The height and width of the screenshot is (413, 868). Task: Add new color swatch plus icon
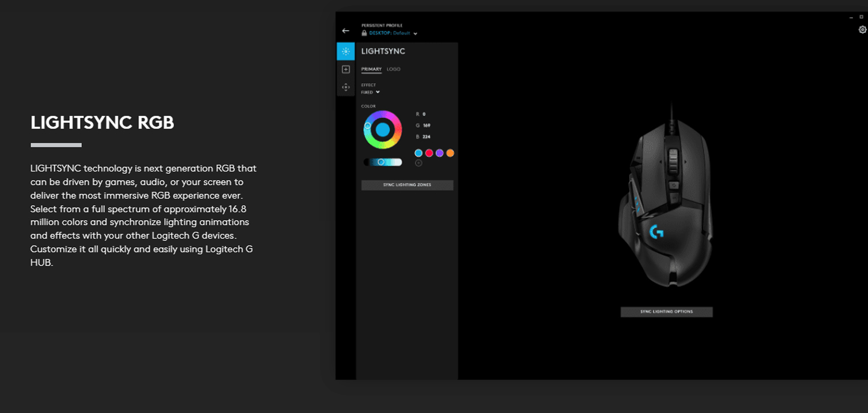(418, 163)
